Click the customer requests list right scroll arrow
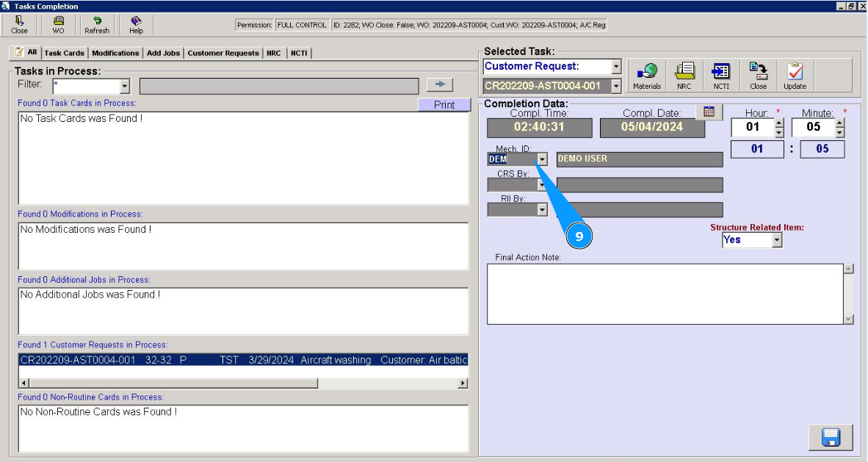The image size is (868, 462). click(x=463, y=383)
